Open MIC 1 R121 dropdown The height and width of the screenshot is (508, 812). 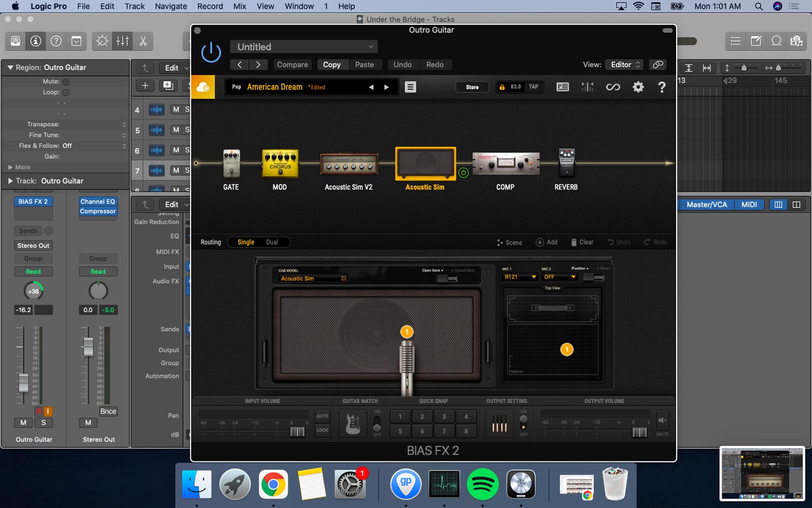(x=520, y=277)
